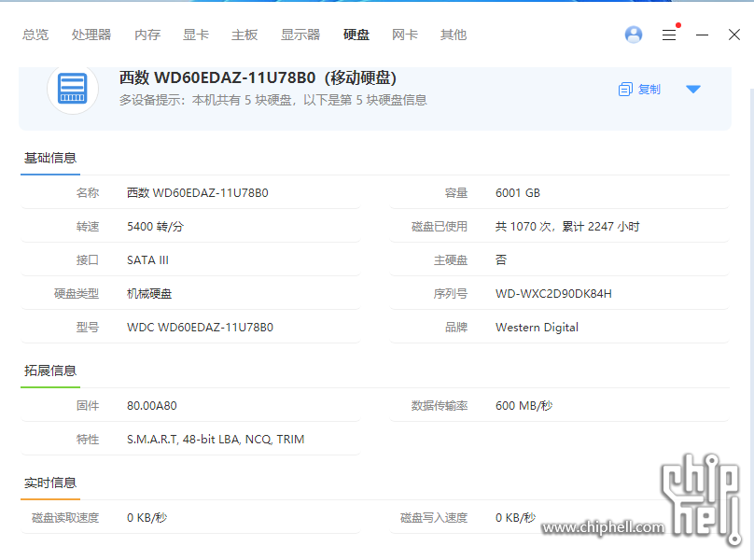
Task: Select the 主板 tab
Action: click(244, 35)
